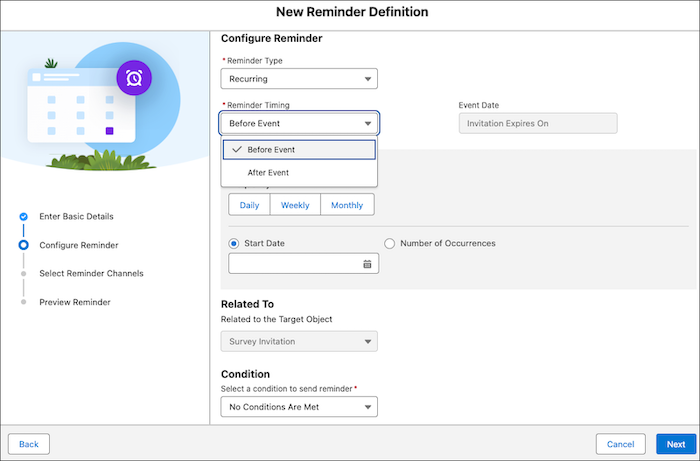Click the Configure Reminder step indicator circle
Screen dimensions: 700x461
(23, 245)
